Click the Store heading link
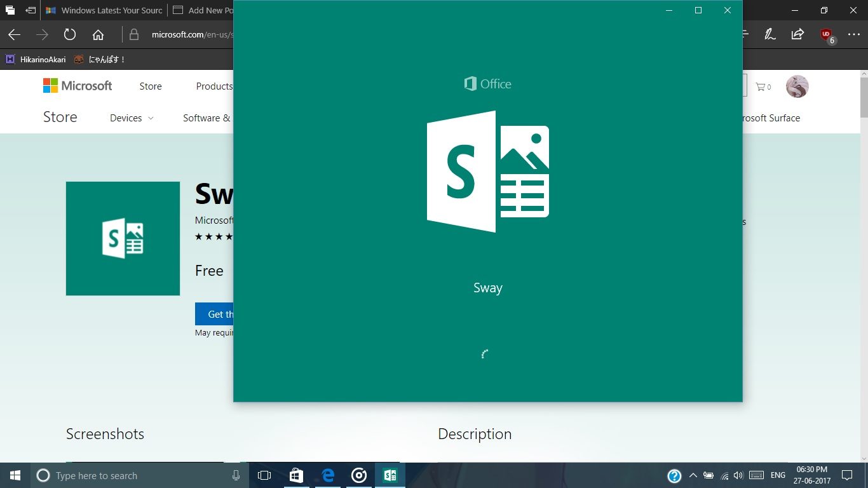 [60, 117]
